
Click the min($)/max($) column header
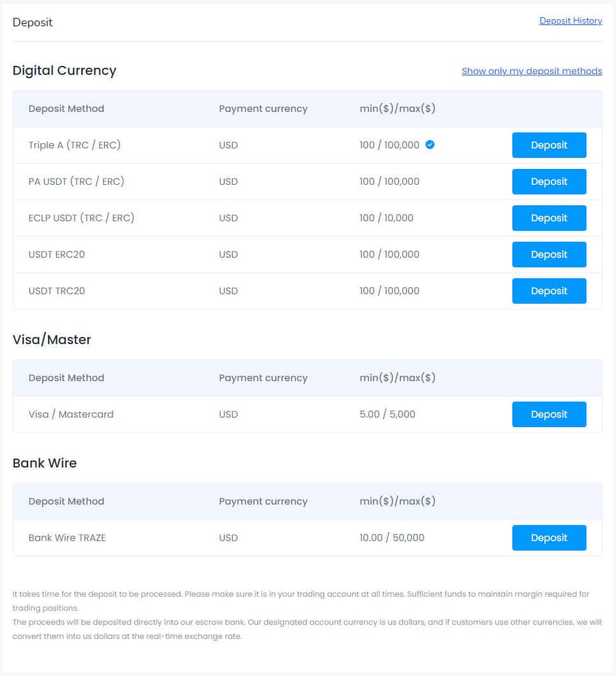pyautogui.click(x=397, y=108)
